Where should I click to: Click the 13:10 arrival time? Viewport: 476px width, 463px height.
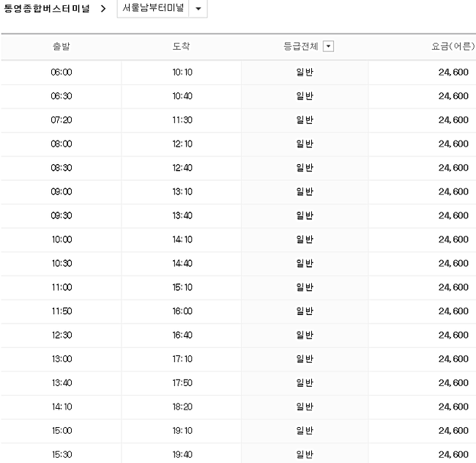tap(182, 192)
